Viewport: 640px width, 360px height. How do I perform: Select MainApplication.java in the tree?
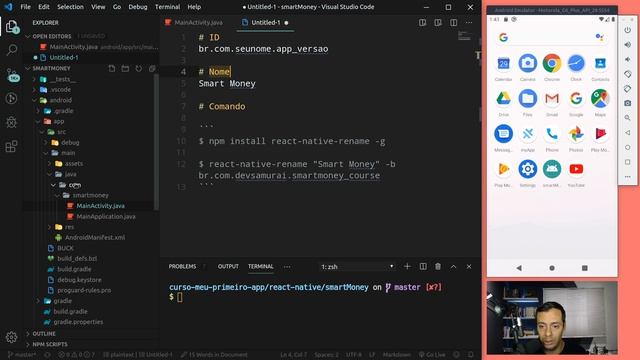click(106, 216)
